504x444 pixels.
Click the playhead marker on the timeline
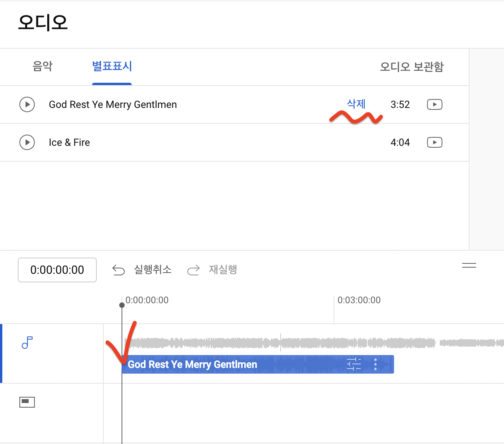point(122,305)
